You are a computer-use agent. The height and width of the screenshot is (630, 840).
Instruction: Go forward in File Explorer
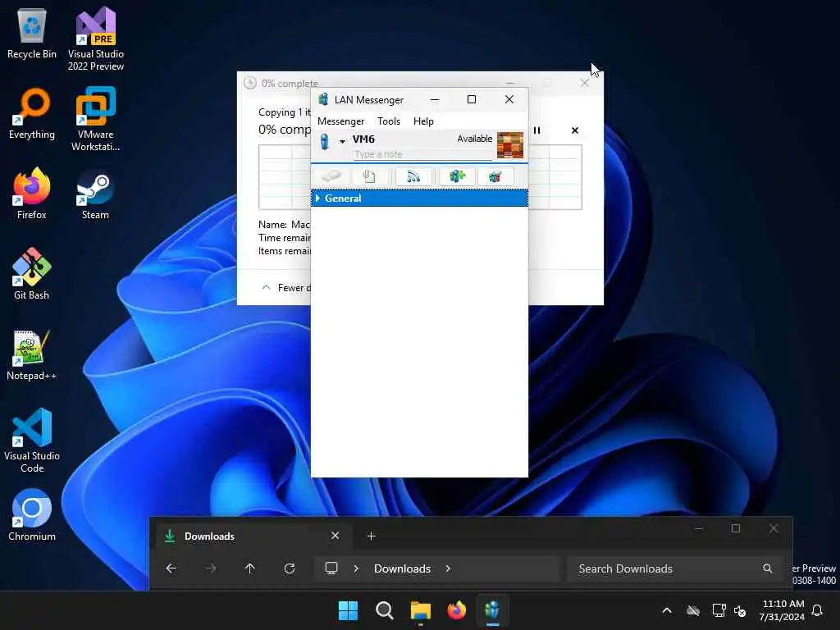(x=211, y=568)
